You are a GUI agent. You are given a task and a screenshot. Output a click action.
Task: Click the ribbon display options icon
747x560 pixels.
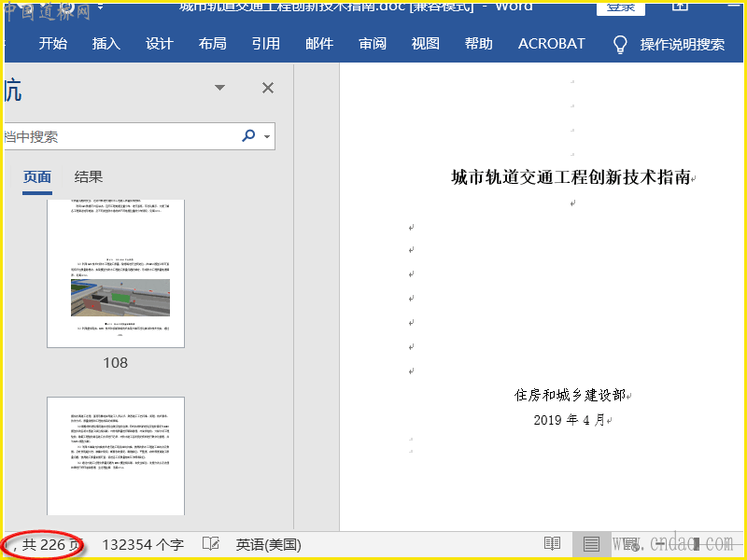point(681,7)
